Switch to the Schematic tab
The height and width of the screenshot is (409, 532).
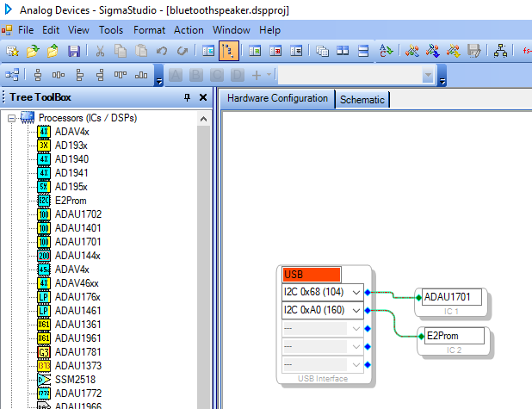point(362,100)
